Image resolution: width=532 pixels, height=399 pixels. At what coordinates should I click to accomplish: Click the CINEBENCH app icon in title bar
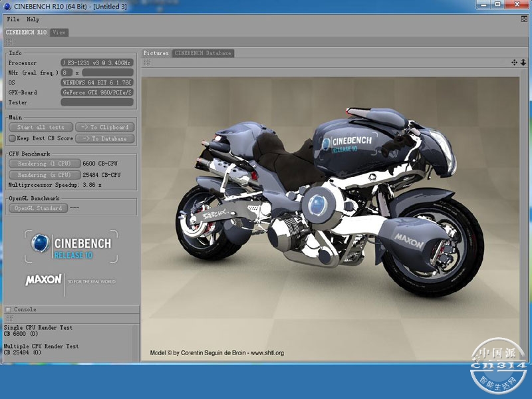pos(7,6)
